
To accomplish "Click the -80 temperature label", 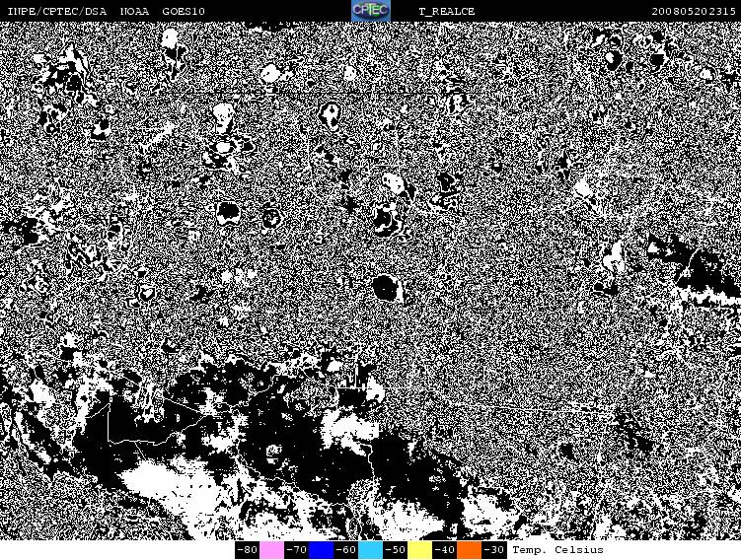I will 247,550.
